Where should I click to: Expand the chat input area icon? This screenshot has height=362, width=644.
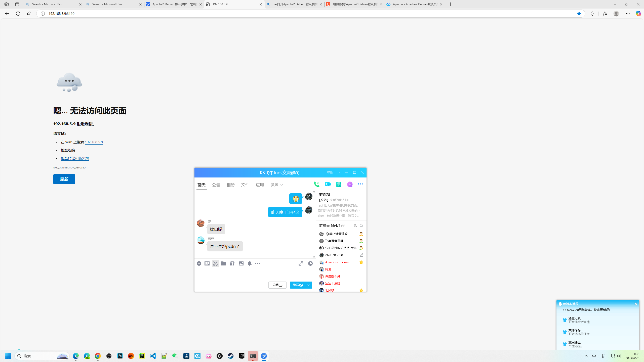(301, 263)
